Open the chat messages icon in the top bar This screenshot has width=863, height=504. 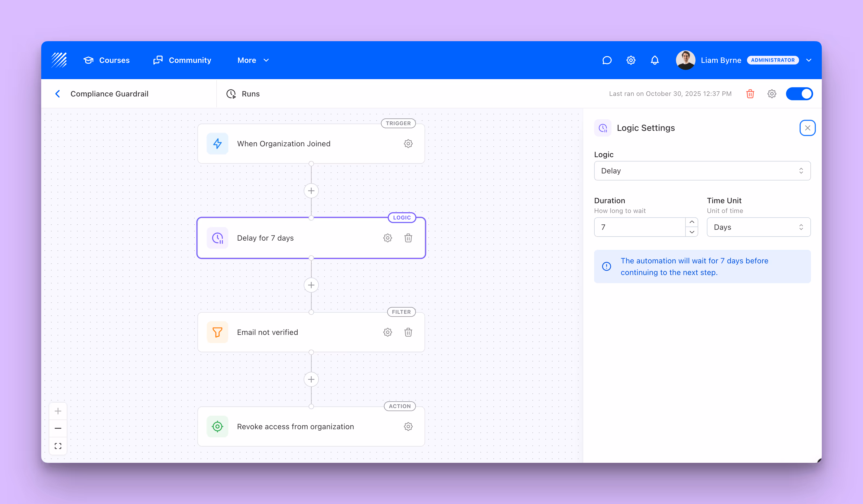(x=607, y=60)
